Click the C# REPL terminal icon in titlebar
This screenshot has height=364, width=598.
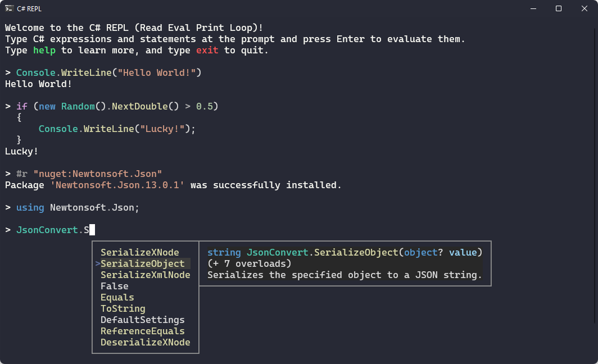[x=10, y=8]
